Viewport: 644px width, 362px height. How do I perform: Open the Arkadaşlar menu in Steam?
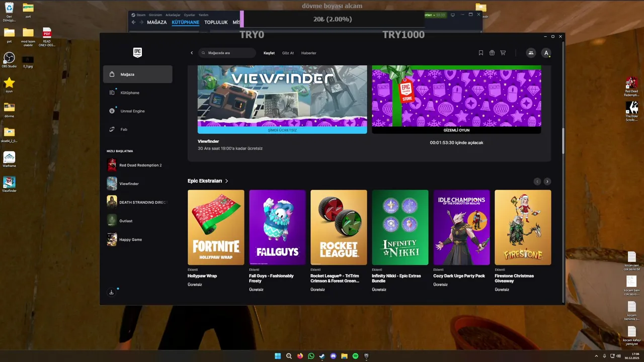(x=173, y=15)
